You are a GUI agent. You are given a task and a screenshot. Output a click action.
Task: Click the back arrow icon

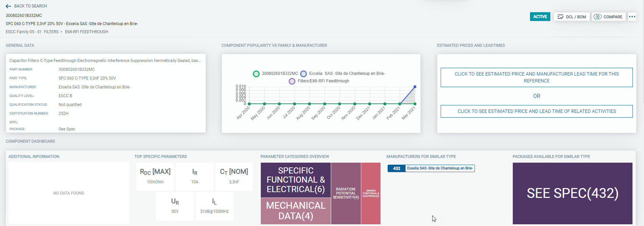coord(8,6)
